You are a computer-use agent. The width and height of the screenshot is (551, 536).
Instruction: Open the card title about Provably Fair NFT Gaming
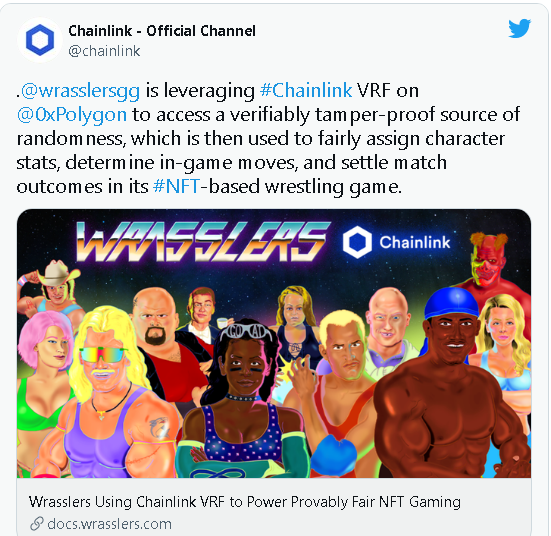coord(245,502)
